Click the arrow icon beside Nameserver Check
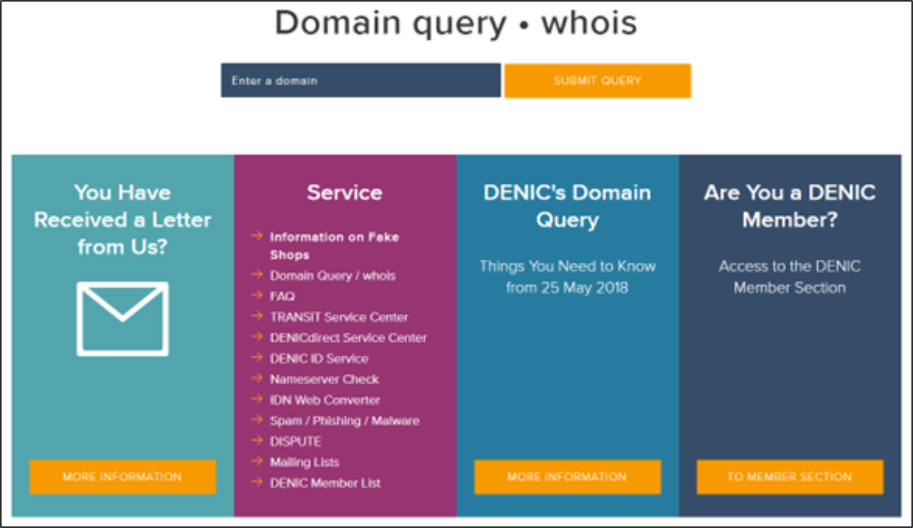 coord(257,379)
